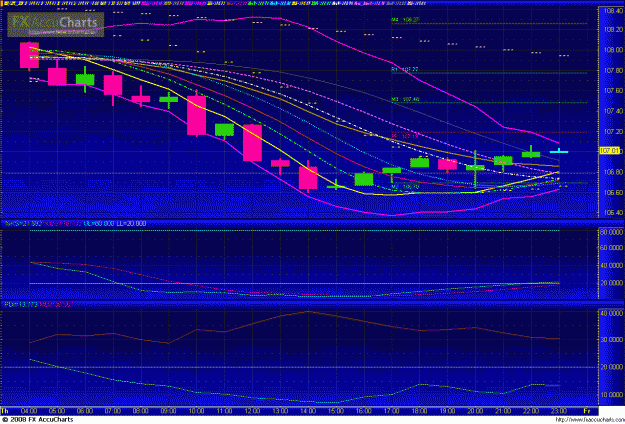Click the 107.20 price scale label

613,132
